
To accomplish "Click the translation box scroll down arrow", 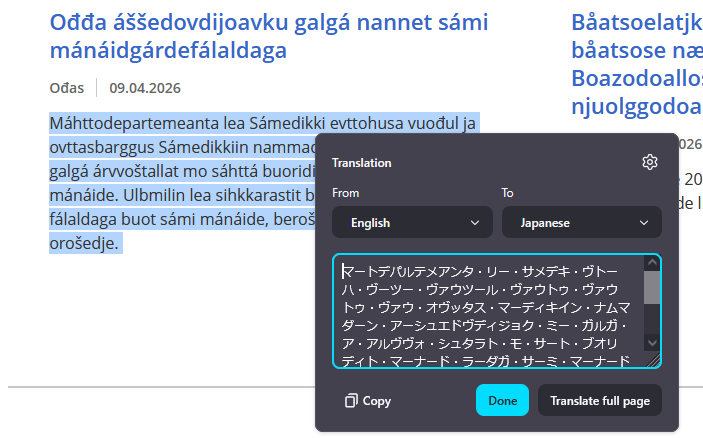I will 652,342.
